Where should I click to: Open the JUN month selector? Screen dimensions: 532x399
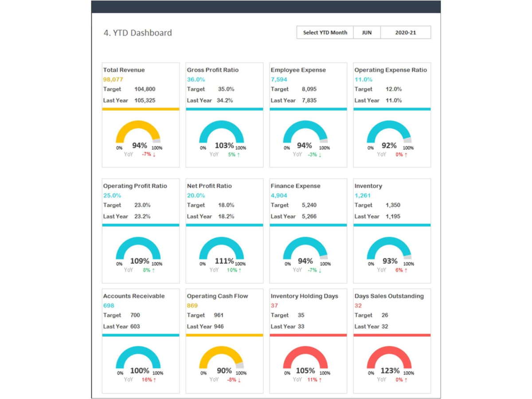pyautogui.click(x=367, y=32)
